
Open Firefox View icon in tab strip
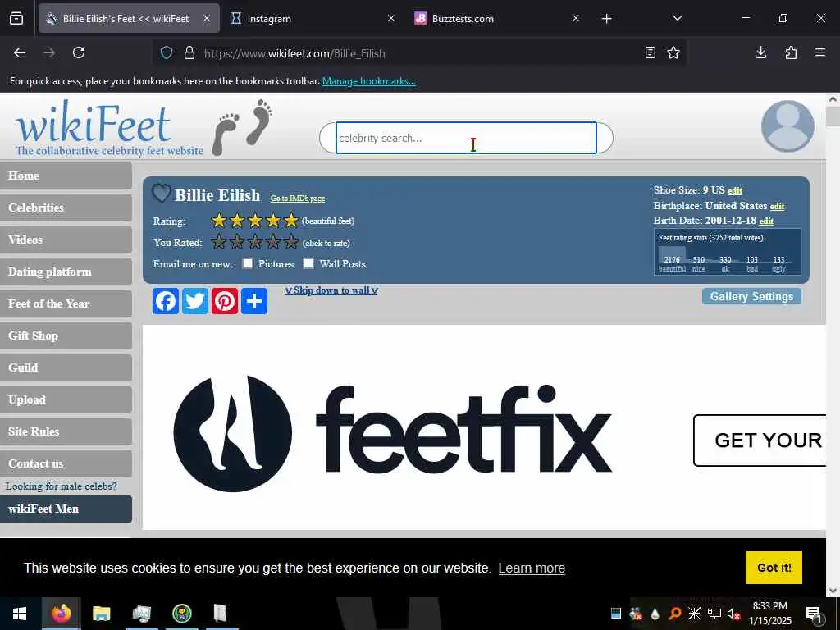(16, 19)
